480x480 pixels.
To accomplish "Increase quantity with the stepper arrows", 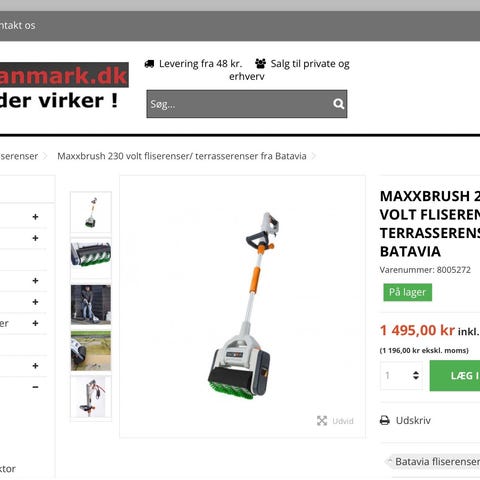I will click(x=416, y=373).
